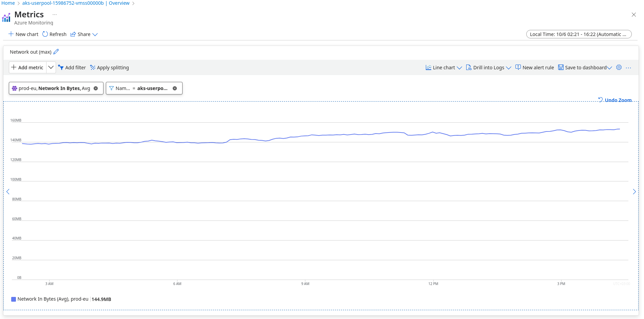Open the ellipsis menu next to Metrics title
This screenshot has width=644, height=319.
55,15
